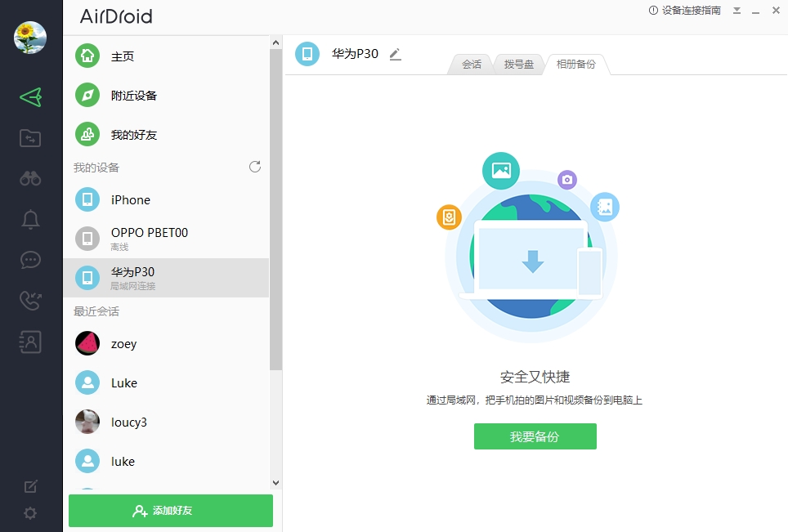Switch to the 拨号盘 tab
Screen dimensions: 788x532
point(519,65)
